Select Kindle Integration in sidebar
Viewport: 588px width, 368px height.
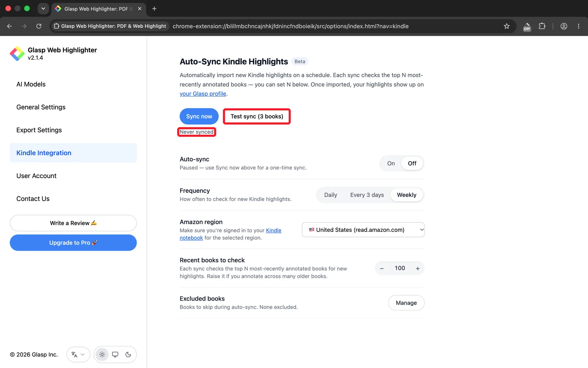click(73, 153)
